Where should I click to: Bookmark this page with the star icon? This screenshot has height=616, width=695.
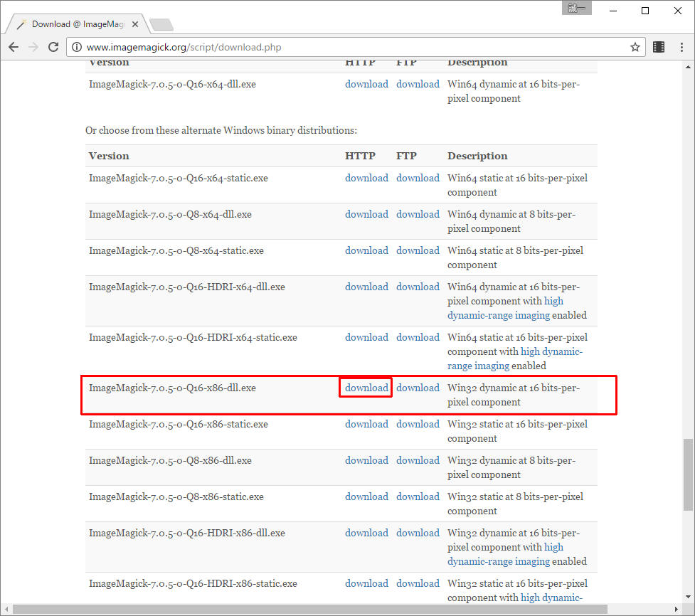pyautogui.click(x=635, y=47)
